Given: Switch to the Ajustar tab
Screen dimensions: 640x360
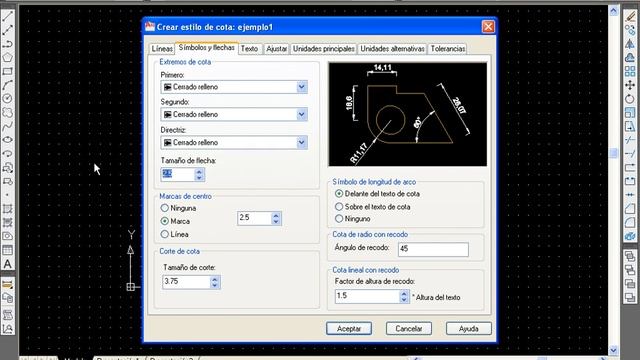Looking at the screenshot, I should (x=276, y=49).
